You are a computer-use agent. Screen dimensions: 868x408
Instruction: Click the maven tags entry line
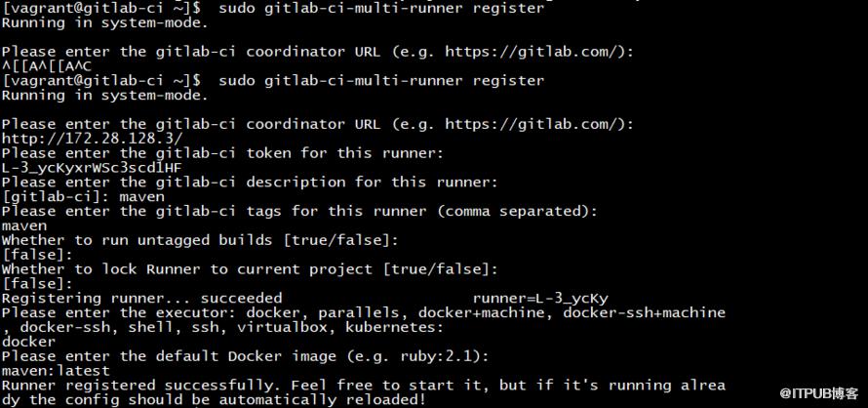pyautogui.click(x=24, y=225)
